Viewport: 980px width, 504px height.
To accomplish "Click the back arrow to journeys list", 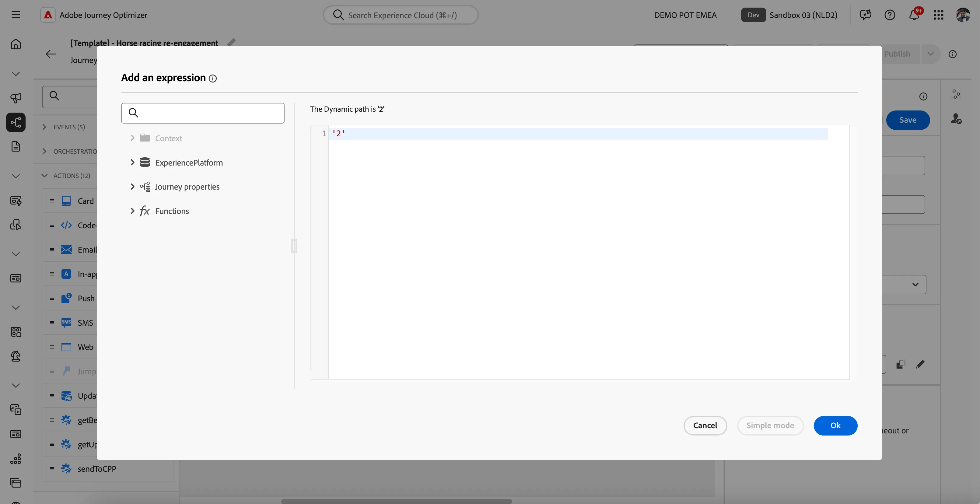I will [x=51, y=54].
